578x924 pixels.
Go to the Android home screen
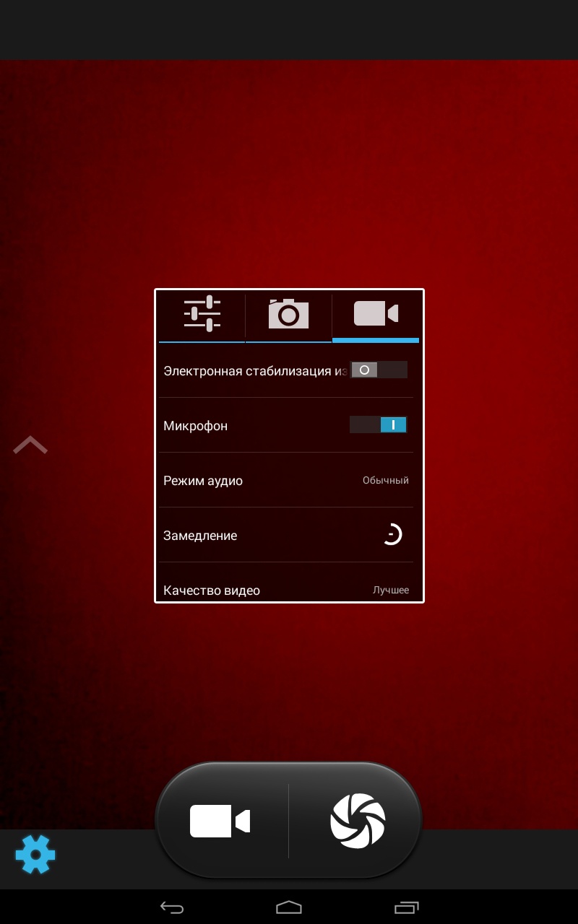288,907
